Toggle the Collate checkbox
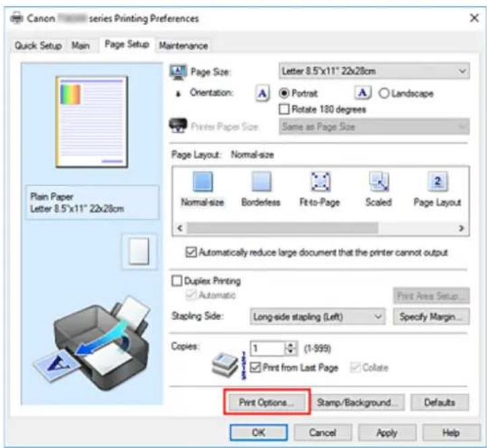 [x=355, y=368]
